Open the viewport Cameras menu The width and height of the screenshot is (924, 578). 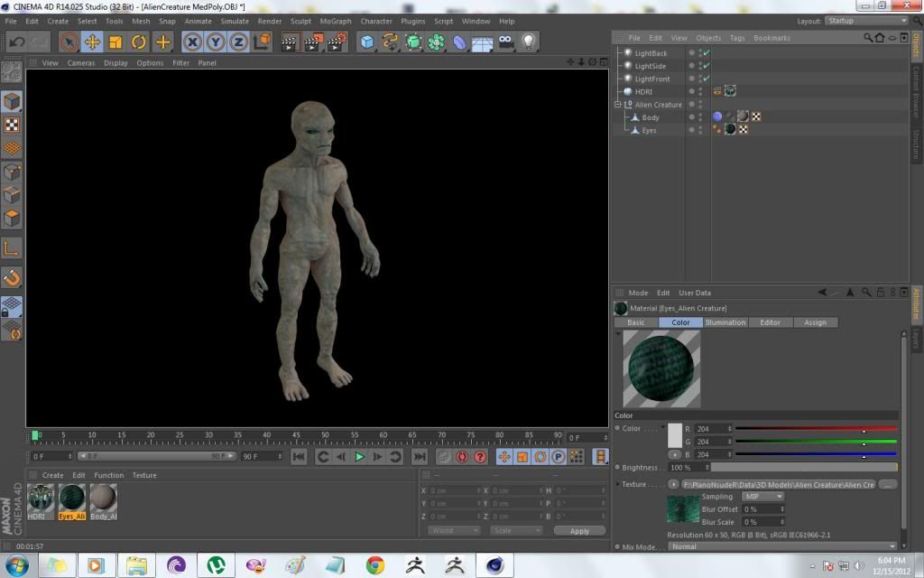(80, 63)
